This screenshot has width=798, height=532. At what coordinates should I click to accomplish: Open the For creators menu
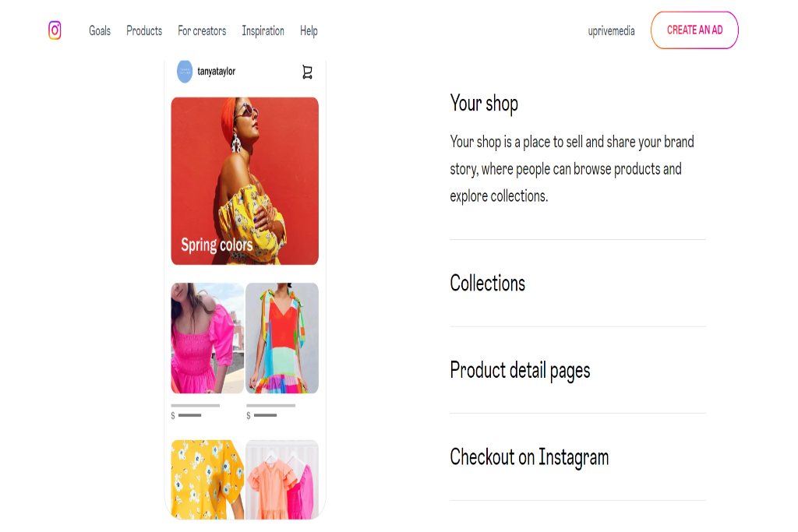202,31
